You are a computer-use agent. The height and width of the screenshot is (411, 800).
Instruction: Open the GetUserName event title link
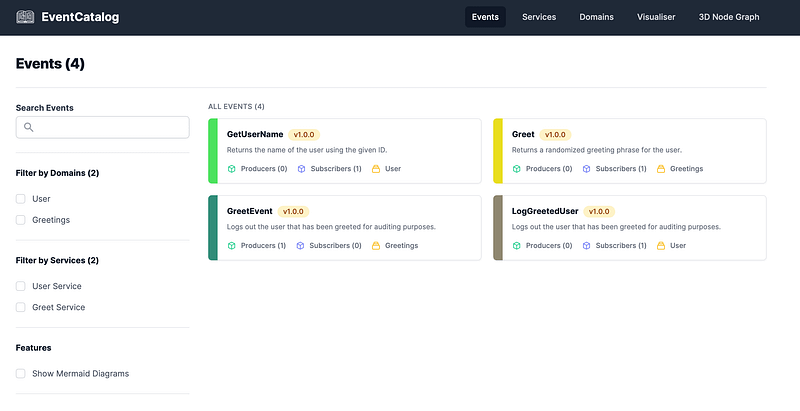point(255,134)
